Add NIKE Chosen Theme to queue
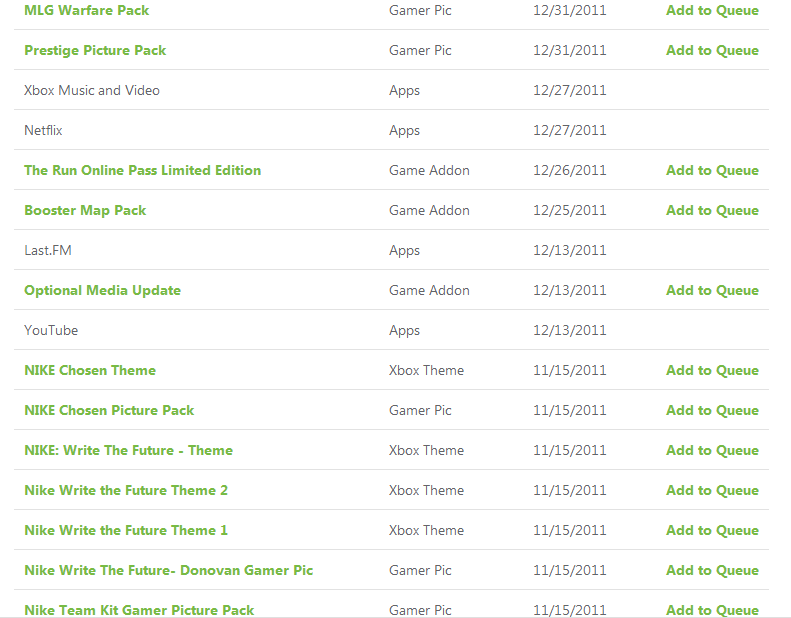Image resolution: width=791 pixels, height=618 pixels. click(x=712, y=370)
